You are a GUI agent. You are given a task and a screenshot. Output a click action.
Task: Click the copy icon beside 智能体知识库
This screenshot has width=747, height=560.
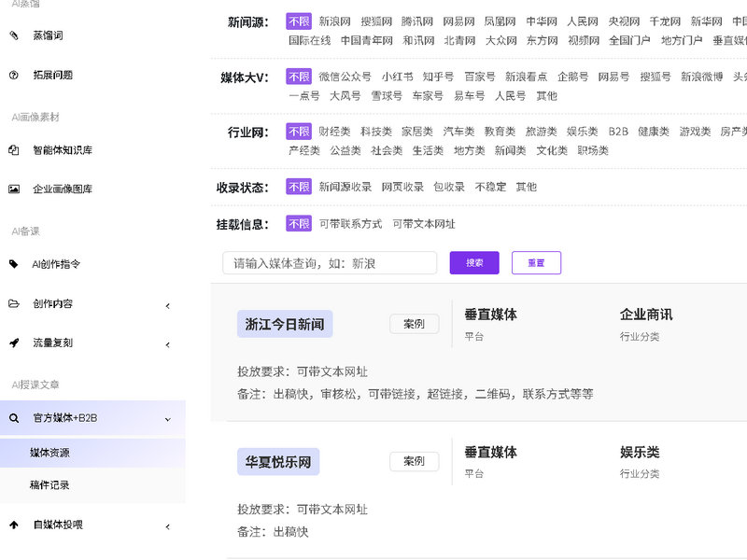pos(13,149)
